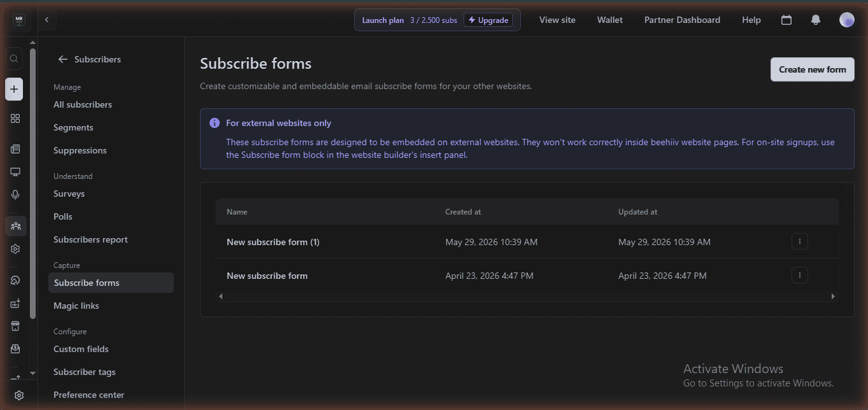Open the inbox download tray icon

click(x=15, y=349)
